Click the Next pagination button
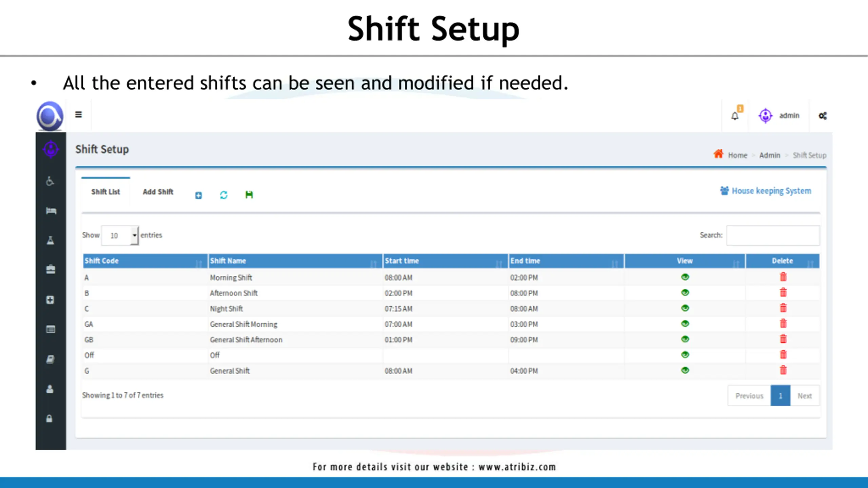Screen dimensions: 868x488 tap(805, 396)
